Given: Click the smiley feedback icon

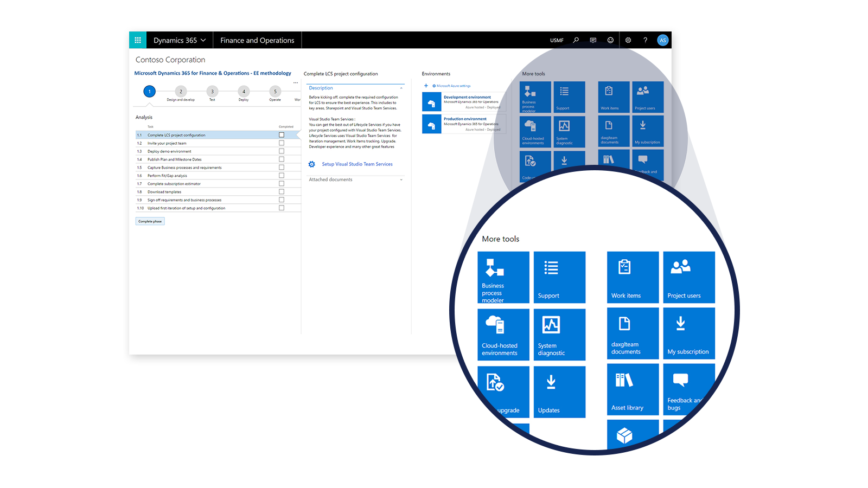Looking at the screenshot, I should [x=610, y=40].
